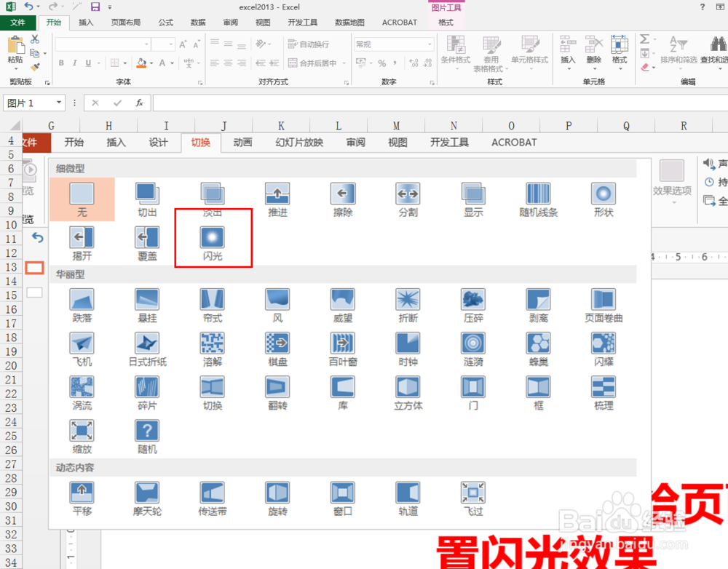Image resolution: width=728 pixels, height=569 pixels.
Task: Select the 覆盖 (Cover) transition
Action: point(147,243)
